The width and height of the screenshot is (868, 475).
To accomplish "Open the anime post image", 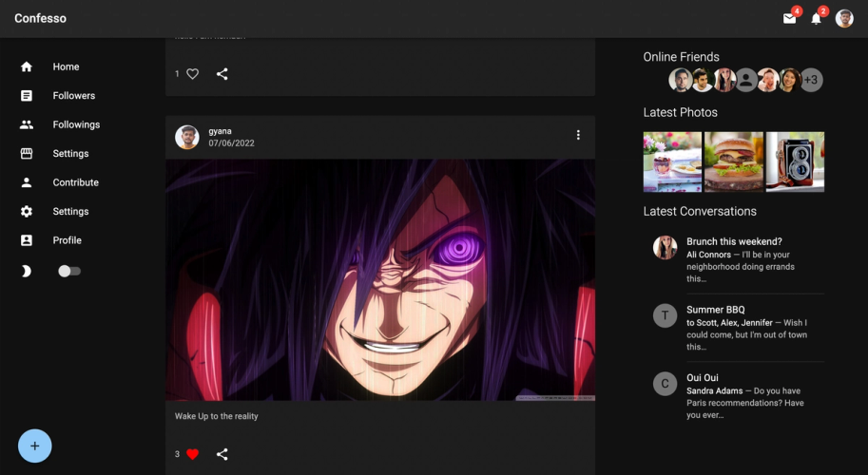I will 380,280.
